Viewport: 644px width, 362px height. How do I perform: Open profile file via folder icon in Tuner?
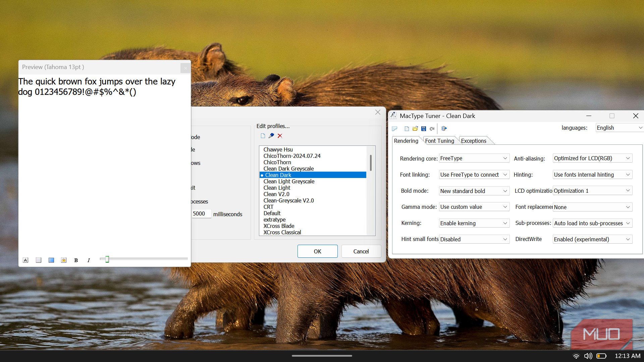click(415, 128)
